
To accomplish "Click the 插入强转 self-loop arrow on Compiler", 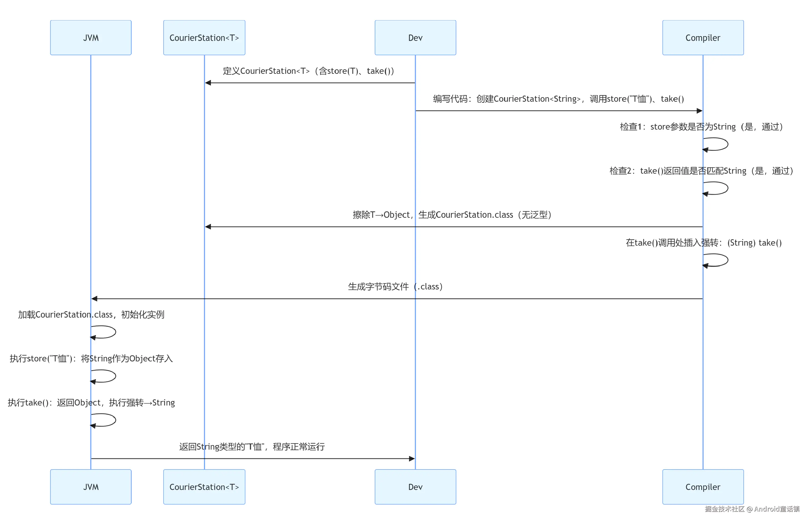I will pyautogui.click(x=716, y=260).
